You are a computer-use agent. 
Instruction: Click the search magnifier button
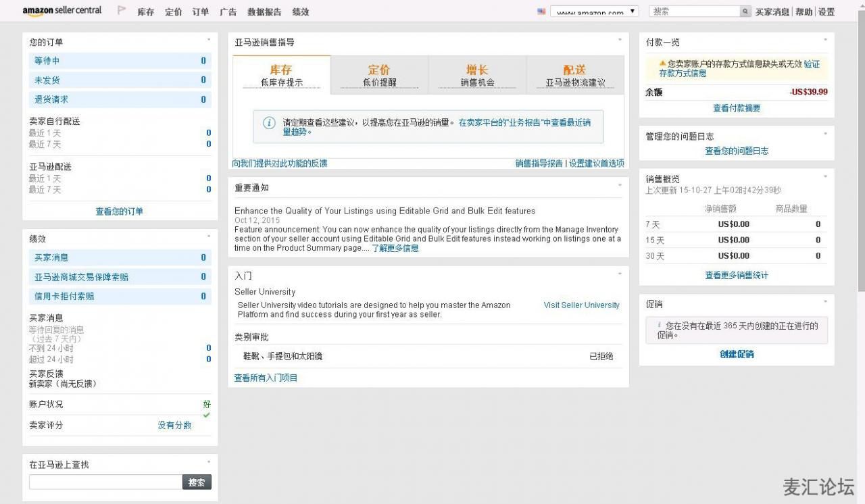coord(745,11)
